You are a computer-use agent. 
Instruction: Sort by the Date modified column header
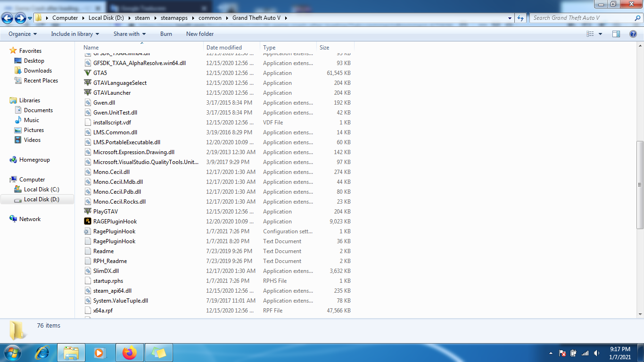[x=232, y=48]
